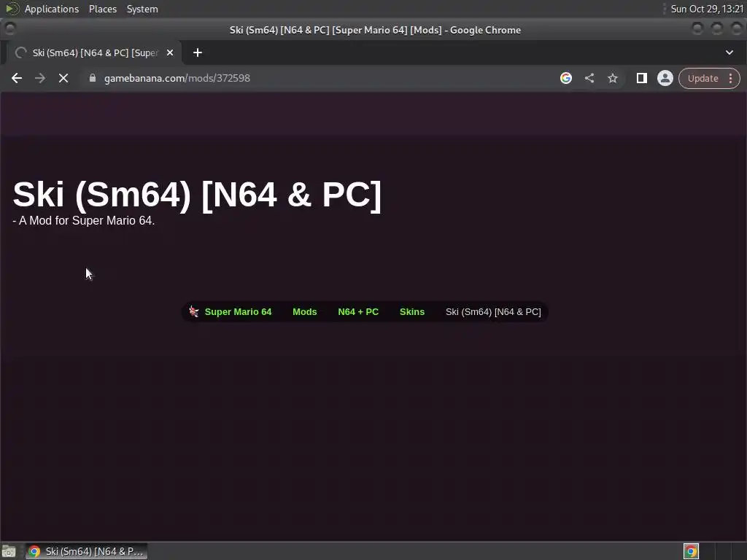747x560 pixels.
Task: Click the Super Mario 64 game icon
Action: (x=194, y=311)
